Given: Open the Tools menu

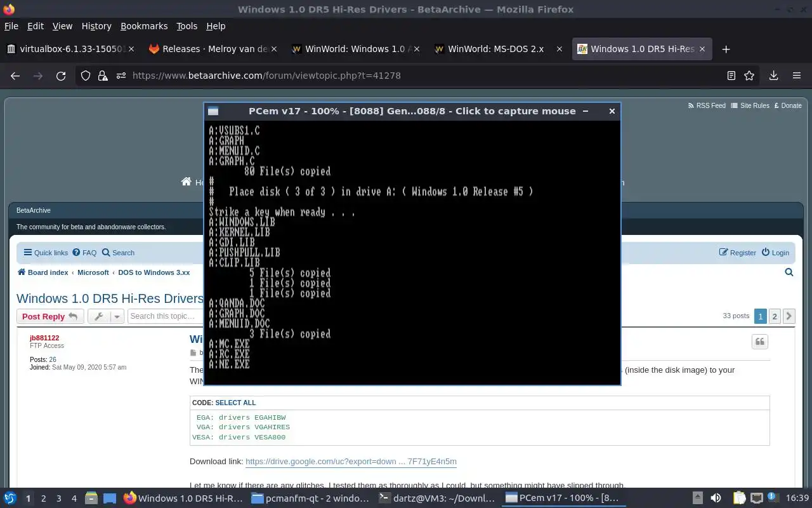Looking at the screenshot, I should tap(187, 26).
